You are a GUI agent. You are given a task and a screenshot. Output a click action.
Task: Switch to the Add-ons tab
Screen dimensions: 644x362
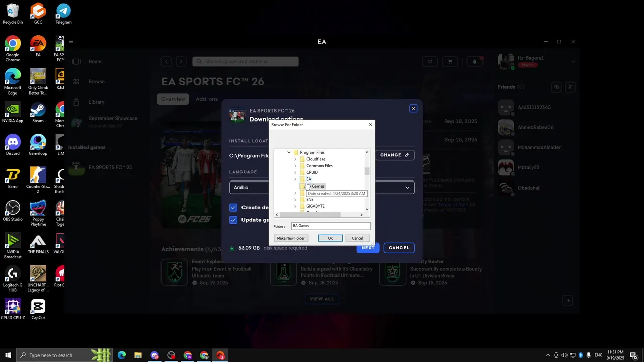coord(207,99)
